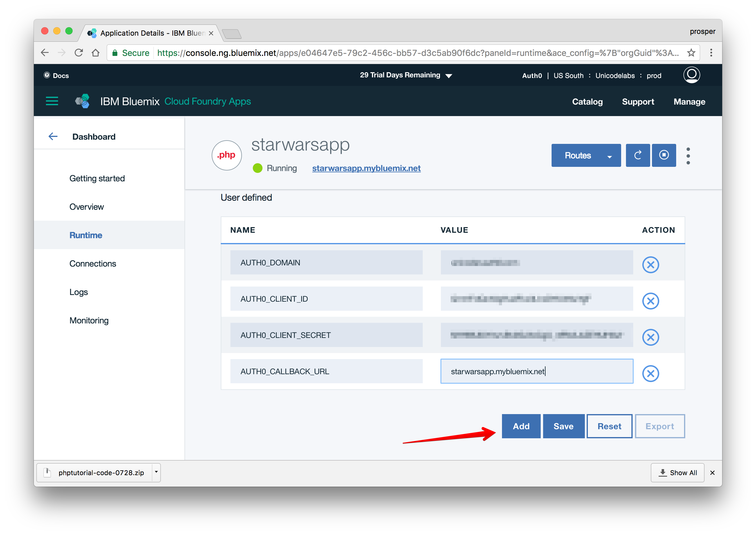The image size is (756, 535).
Task: Click the prosper profile name
Action: tap(702, 32)
